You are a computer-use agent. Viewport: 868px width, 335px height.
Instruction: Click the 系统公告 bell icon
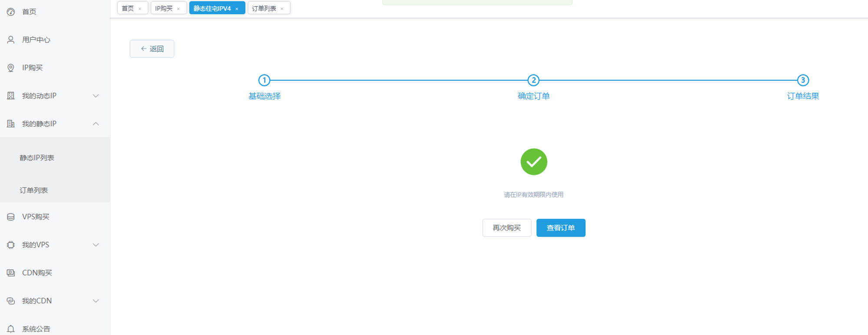click(x=11, y=329)
